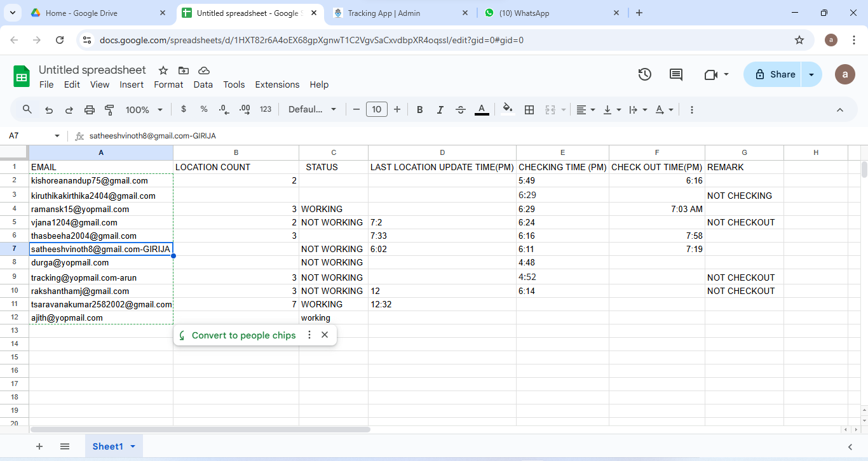Toggle italic formatting

440,110
